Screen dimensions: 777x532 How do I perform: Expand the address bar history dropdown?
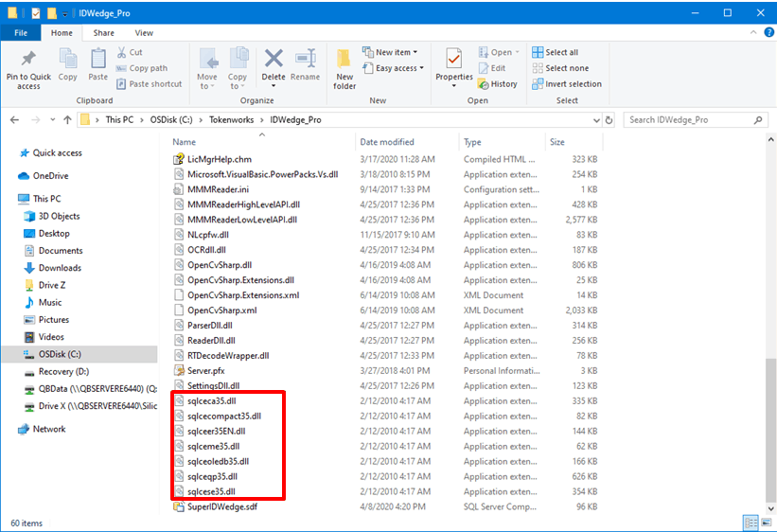tap(596, 120)
